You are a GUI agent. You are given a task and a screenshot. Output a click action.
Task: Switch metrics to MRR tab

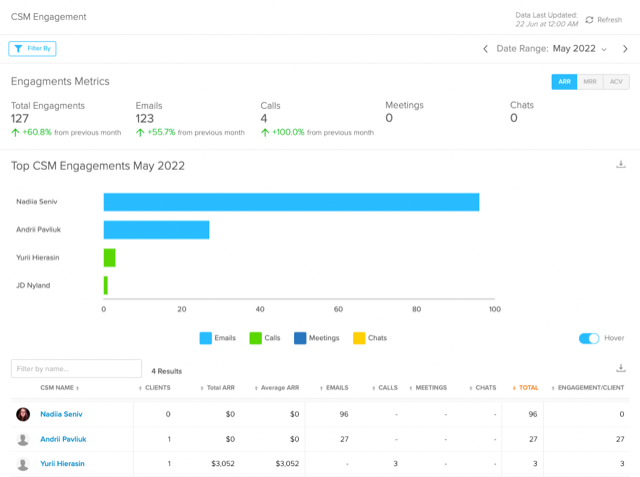coord(591,82)
